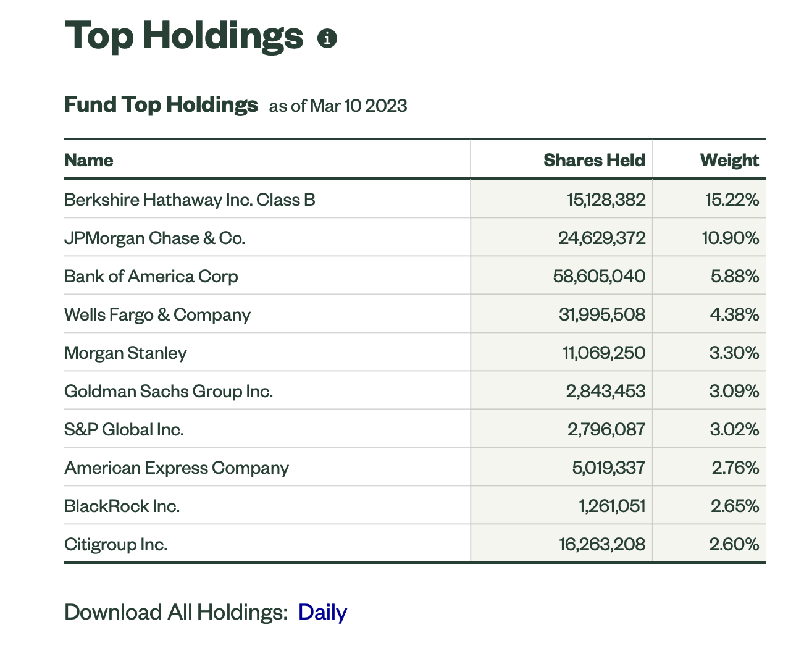
Task: Select Bank of America Corp name
Action: pos(151,276)
